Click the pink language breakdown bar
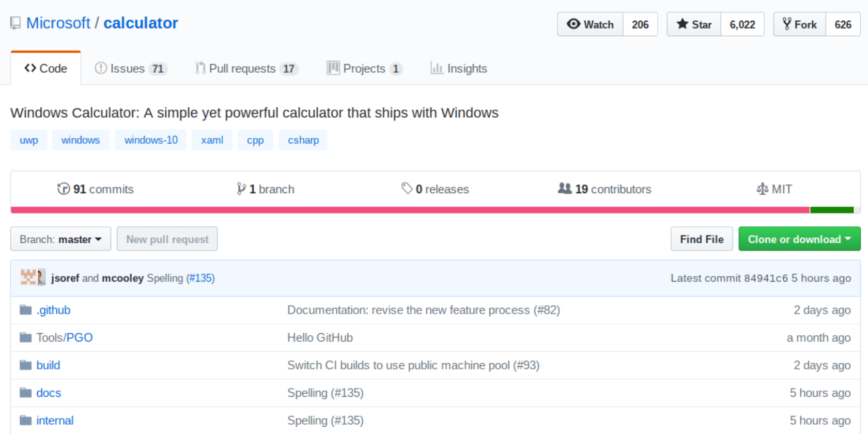868x434 pixels. point(410,210)
